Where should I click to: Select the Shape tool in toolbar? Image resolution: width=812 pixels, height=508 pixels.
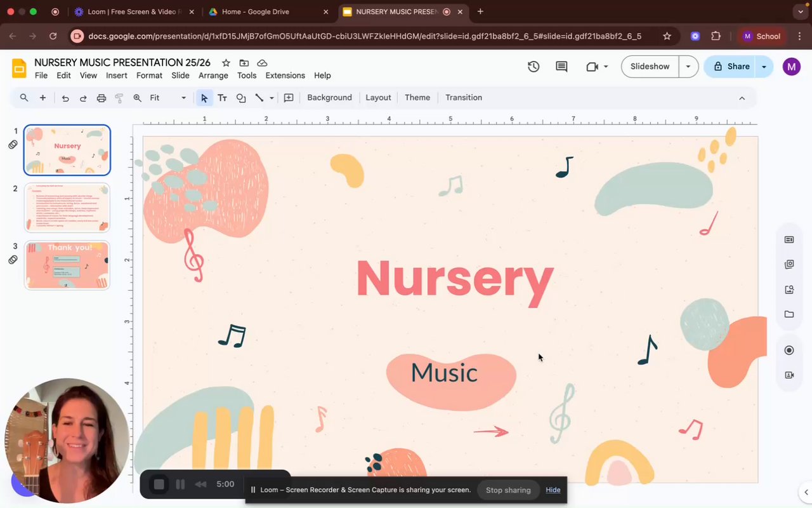(241, 98)
